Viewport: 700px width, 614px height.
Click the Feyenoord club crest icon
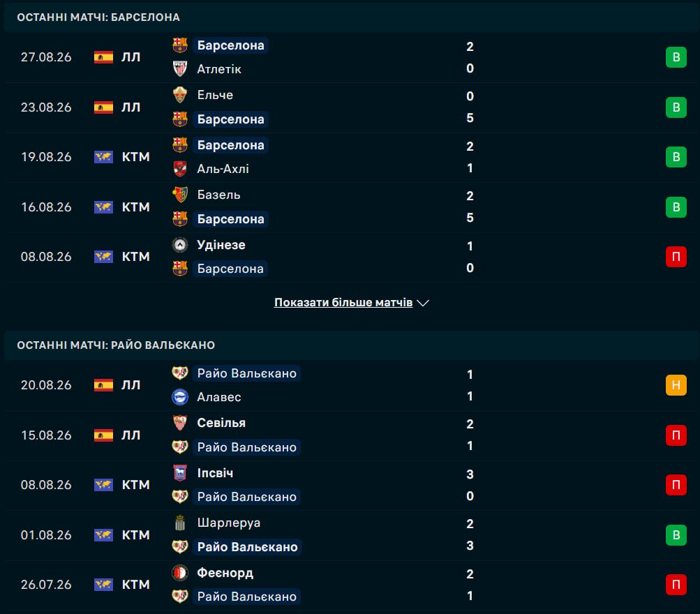(180, 573)
